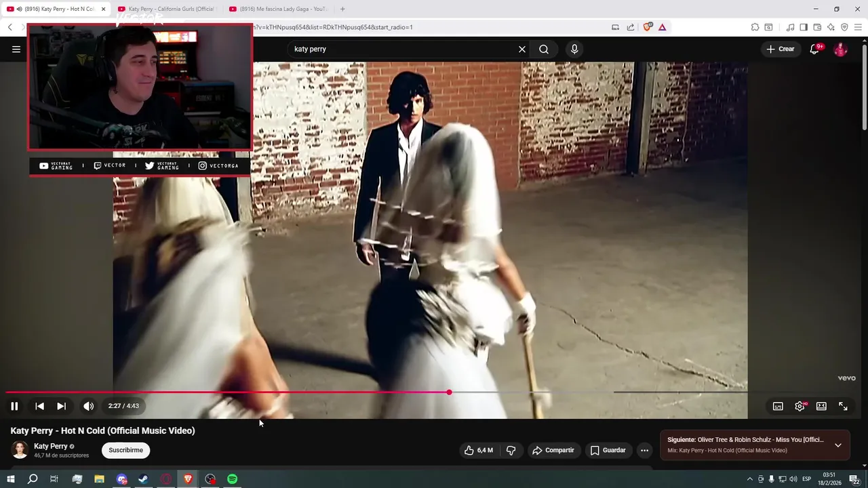Open the player settings gear icon
This screenshot has height=488, width=868.
[800, 406]
